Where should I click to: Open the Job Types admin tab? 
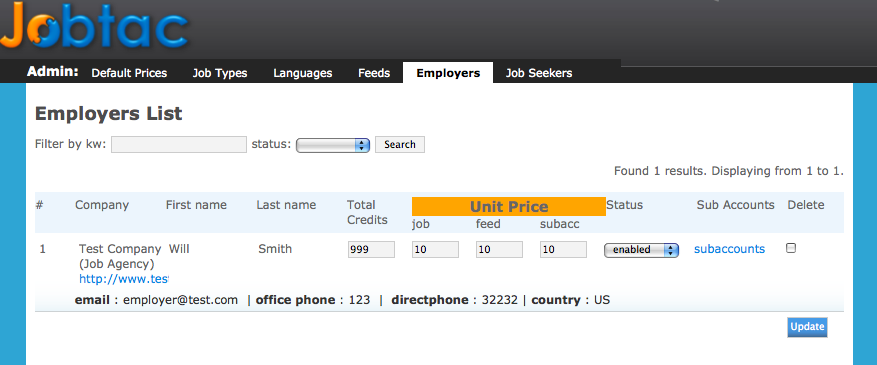[220, 73]
